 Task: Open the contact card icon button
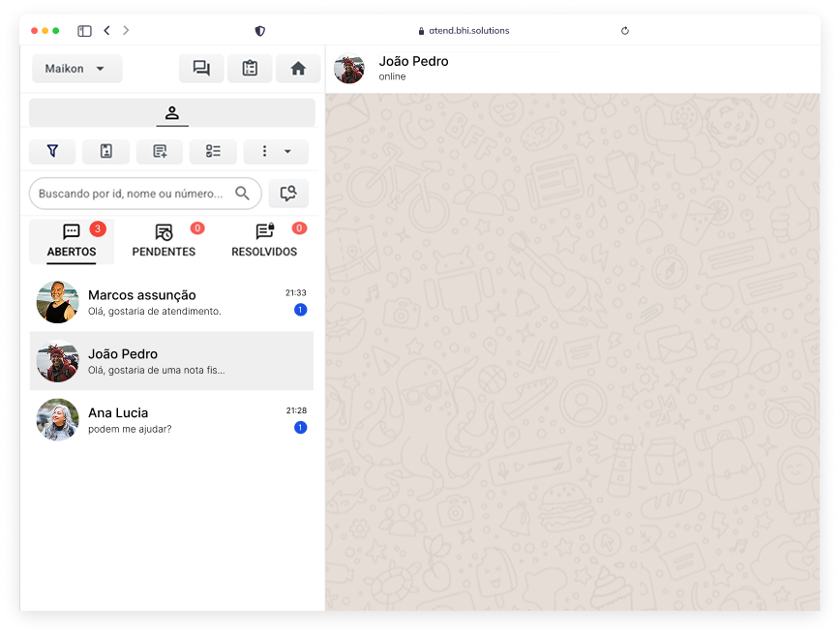pos(106,152)
